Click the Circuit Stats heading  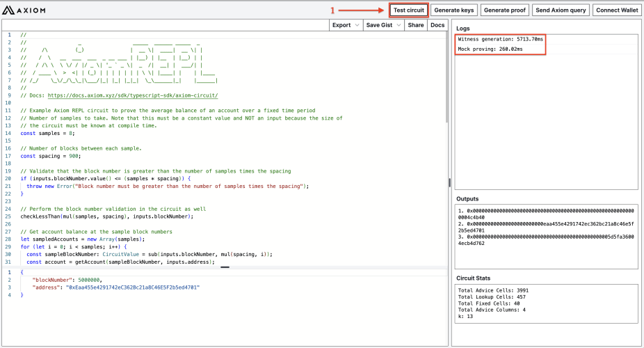coord(473,278)
